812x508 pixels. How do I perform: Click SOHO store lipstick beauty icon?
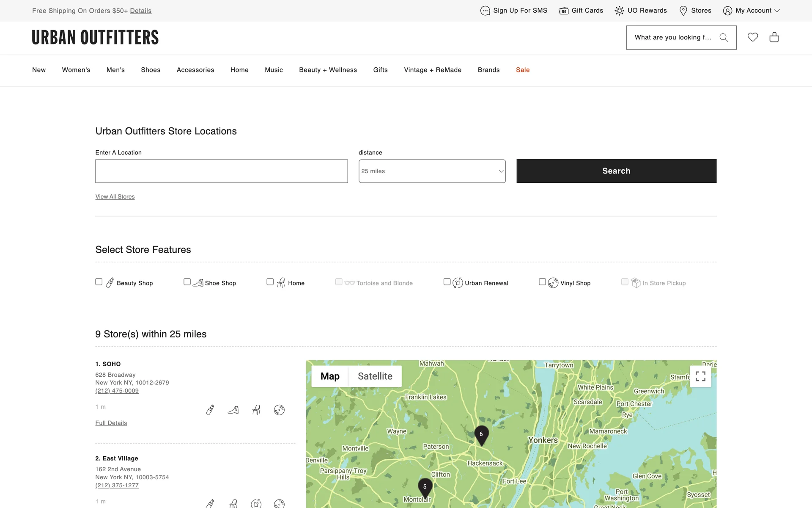coord(210,410)
